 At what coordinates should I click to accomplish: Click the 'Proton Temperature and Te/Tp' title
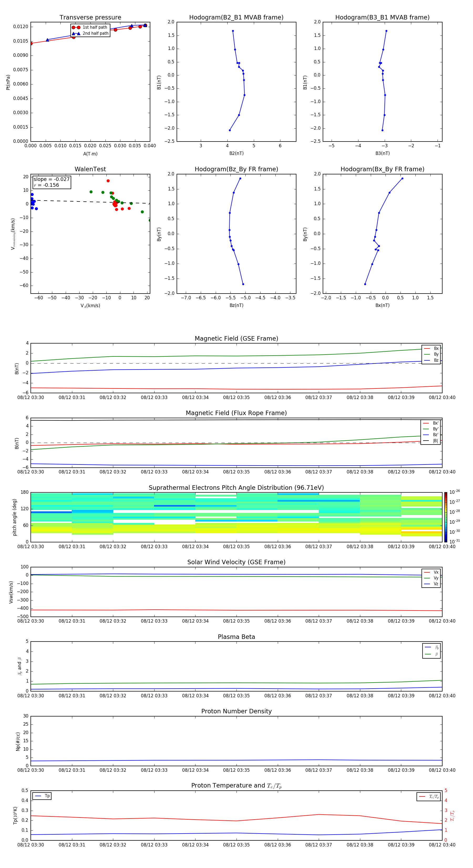(236, 786)
